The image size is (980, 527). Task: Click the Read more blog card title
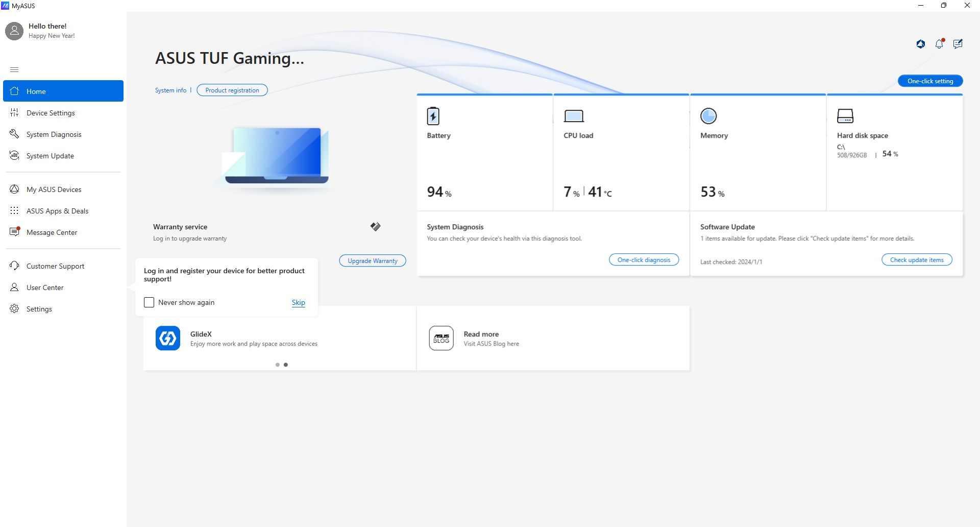click(481, 334)
